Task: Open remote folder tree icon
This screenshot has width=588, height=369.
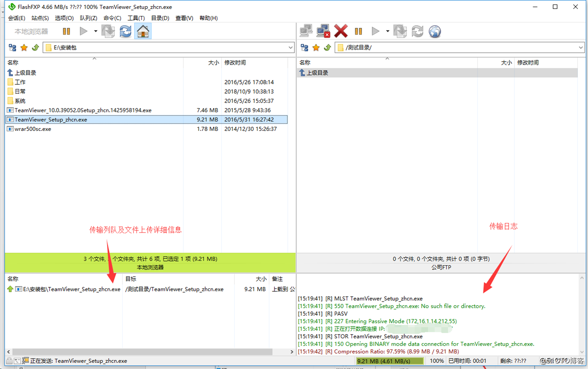Action: click(x=305, y=48)
